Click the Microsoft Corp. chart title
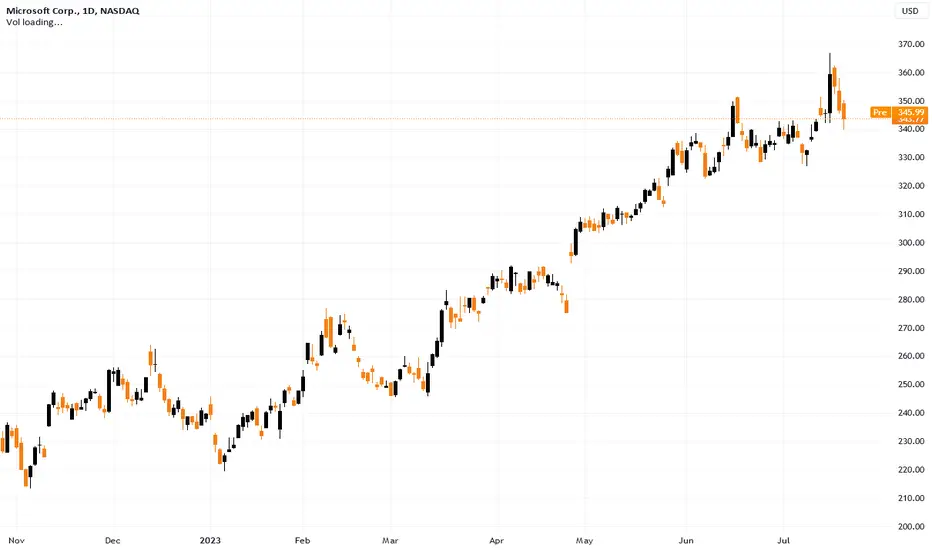Viewport: 932px width, 550px height. click(73, 11)
